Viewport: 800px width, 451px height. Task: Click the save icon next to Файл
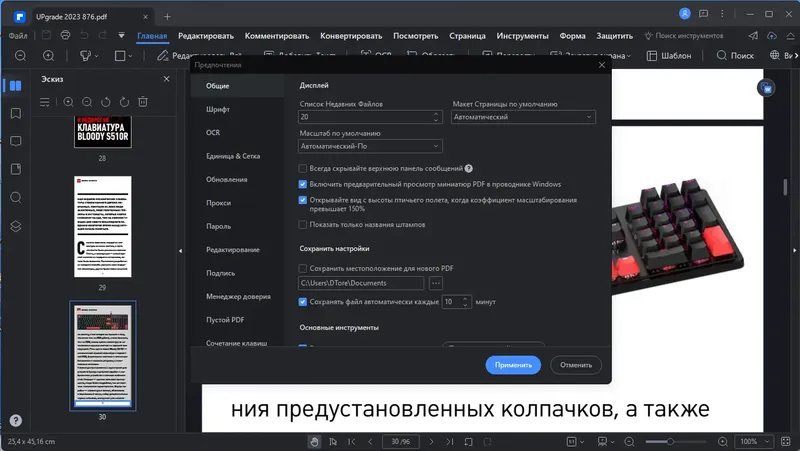click(46, 35)
